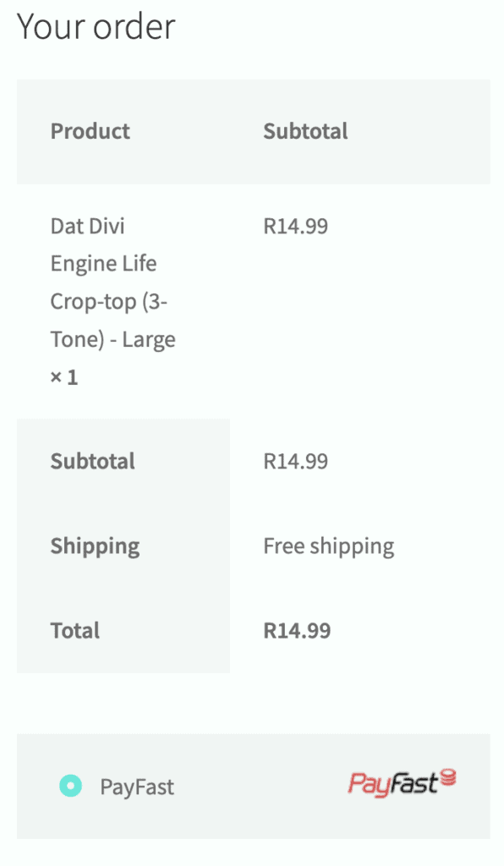Click the PayFast payment method label

(x=137, y=787)
